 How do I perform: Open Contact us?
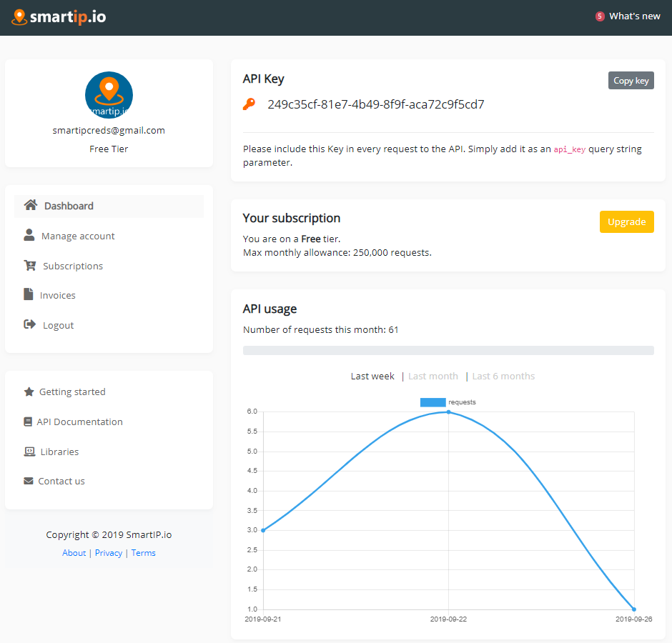point(61,482)
